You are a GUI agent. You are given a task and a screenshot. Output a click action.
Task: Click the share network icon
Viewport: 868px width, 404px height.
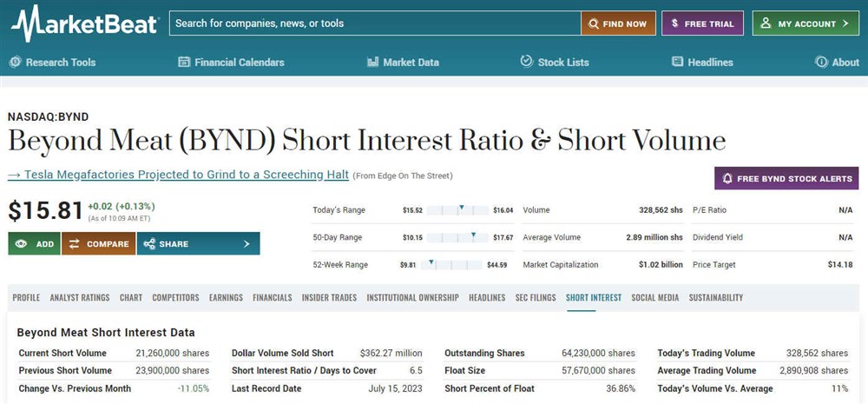point(149,244)
